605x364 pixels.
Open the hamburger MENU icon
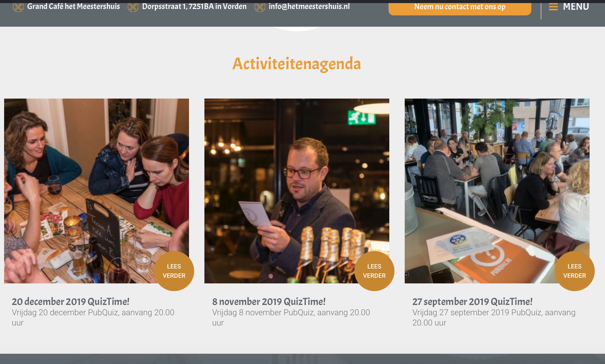tap(553, 7)
